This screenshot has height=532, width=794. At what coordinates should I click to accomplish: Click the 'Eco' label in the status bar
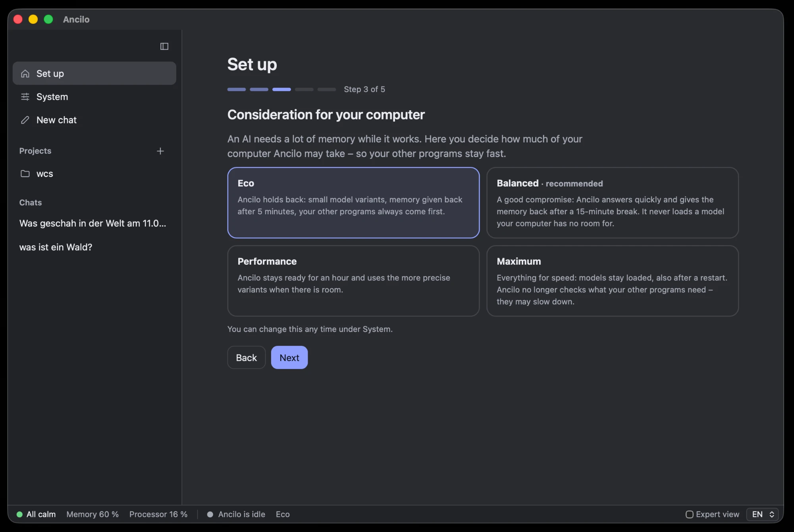click(283, 514)
